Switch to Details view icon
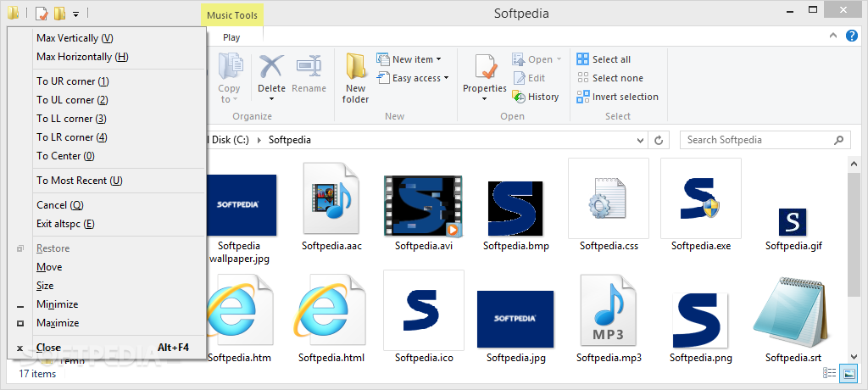 pos(829,373)
